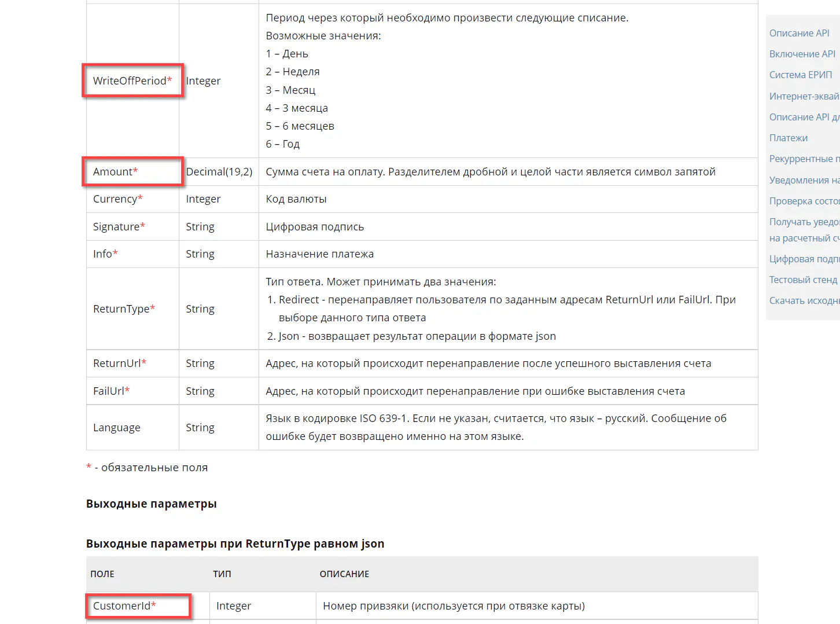
Task: Open the Рекуррентные sidebar link
Action: pos(804,159)
